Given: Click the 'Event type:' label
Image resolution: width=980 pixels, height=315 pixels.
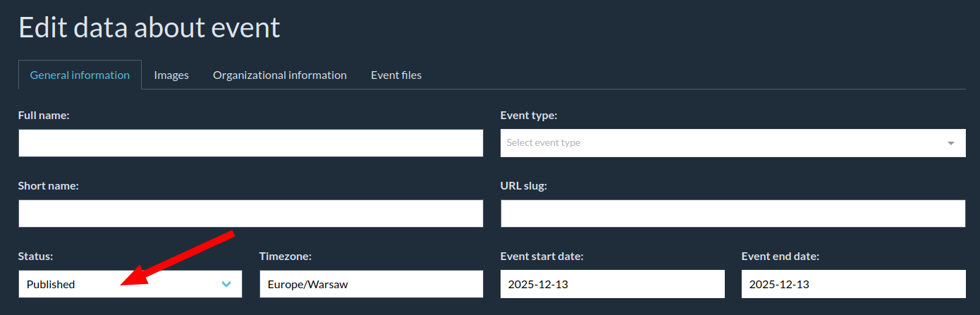Looking at the screenshot, I should tap(529, 116).
